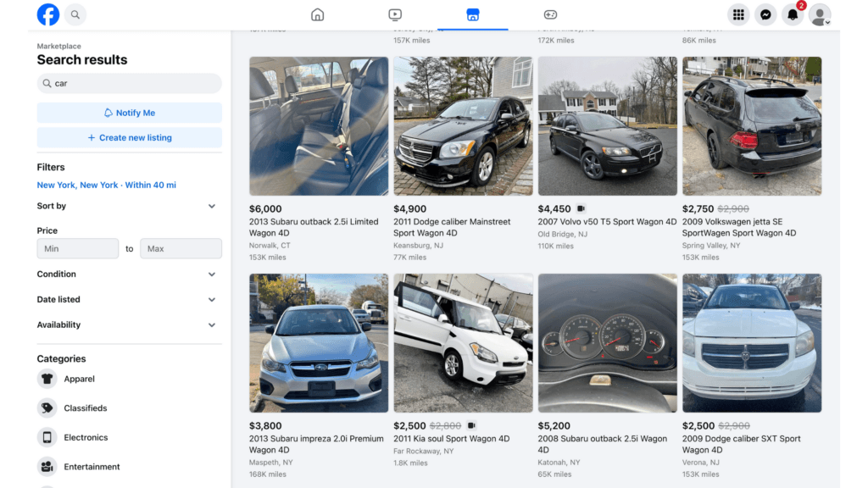Click the $3,800 price text
The image size is (868, 488).
click(265, 426)
